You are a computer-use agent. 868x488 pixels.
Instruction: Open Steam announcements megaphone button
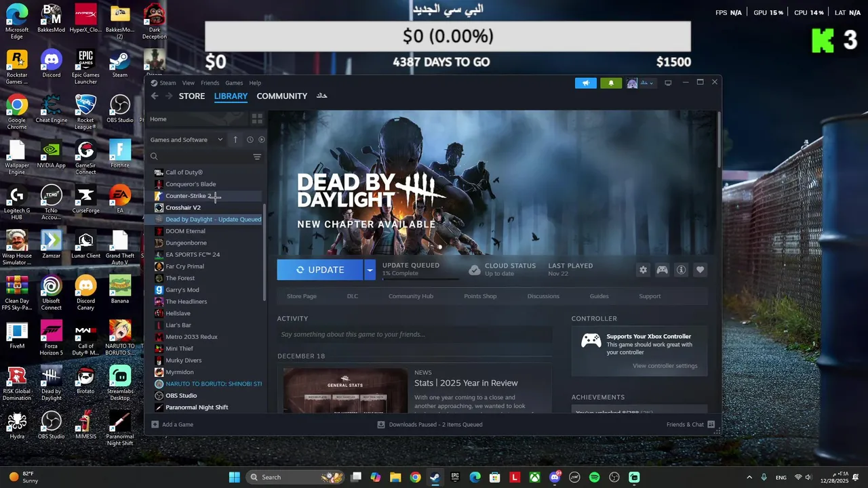coord(586,83)
